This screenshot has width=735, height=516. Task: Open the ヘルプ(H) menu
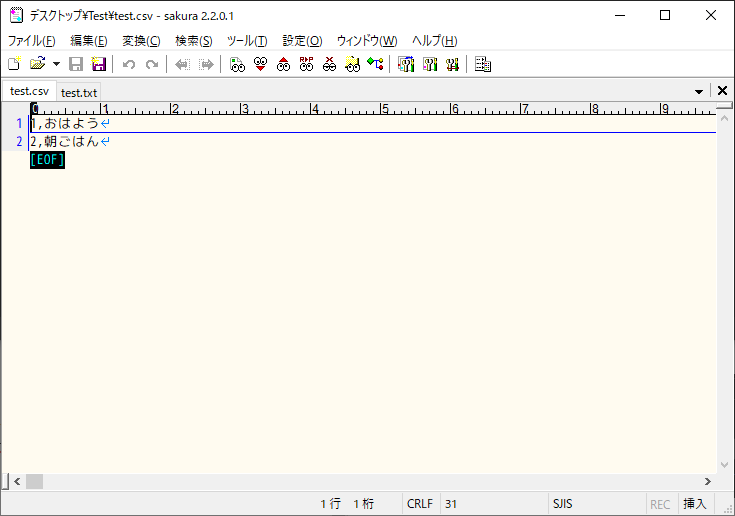(x=435, y=41)
